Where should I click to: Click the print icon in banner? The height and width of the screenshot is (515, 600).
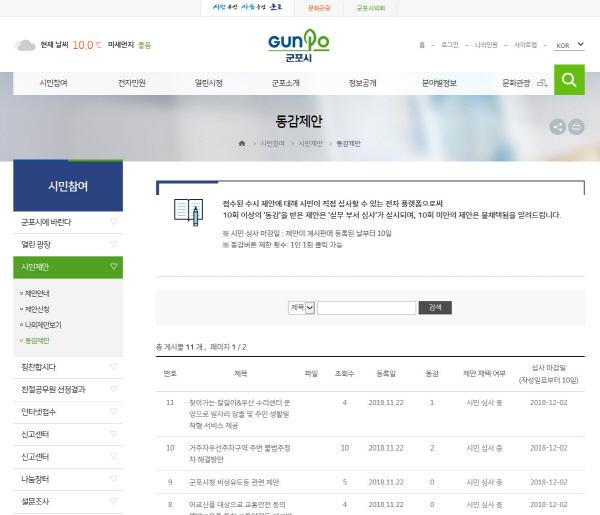[577, 126]
